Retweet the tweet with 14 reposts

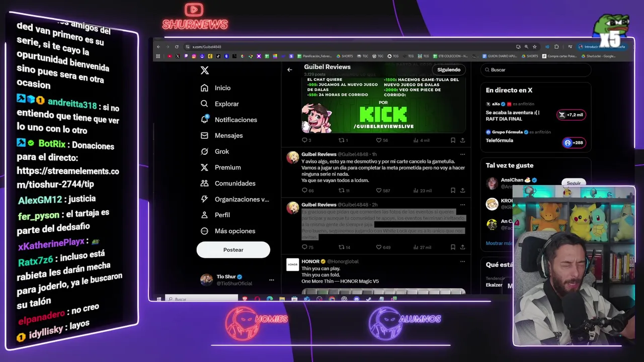click(x=344, y=247)
